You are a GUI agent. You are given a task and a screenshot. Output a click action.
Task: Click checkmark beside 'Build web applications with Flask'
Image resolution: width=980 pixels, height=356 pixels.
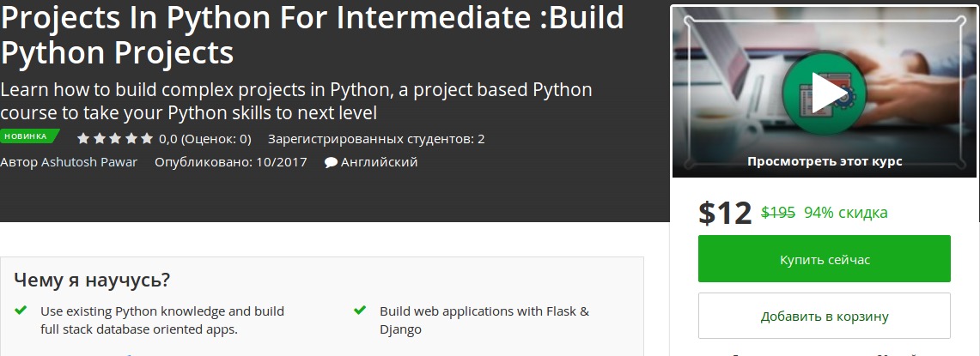pyautogui.click(x=360, y=311)
